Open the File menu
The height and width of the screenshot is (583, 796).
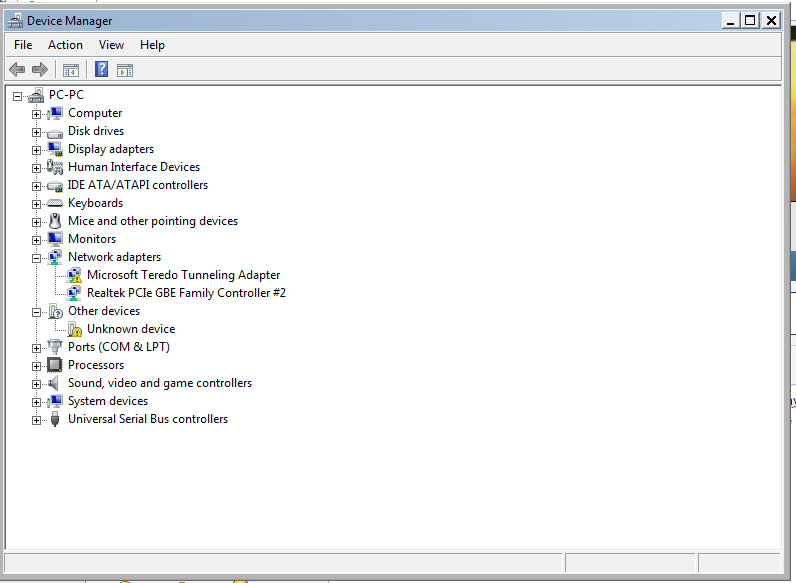(23, 45)
